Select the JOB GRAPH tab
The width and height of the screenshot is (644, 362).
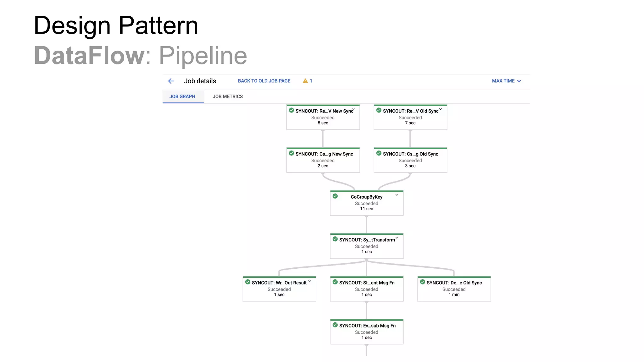tap(182, 96)
